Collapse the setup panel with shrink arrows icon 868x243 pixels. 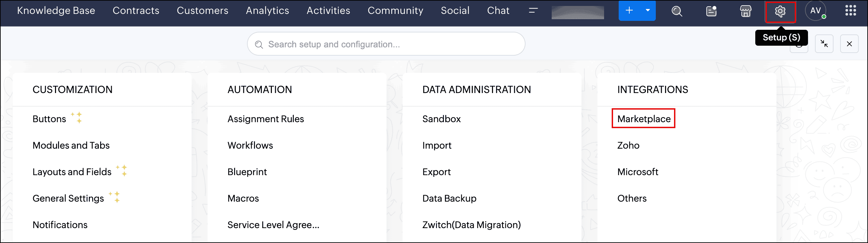pos(824,44)
